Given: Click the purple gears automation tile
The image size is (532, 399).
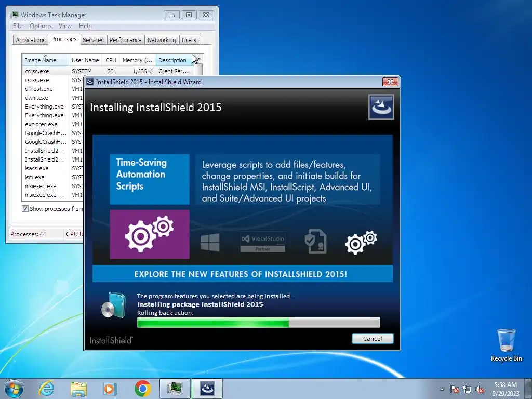Looking at the screenshot, I should pos(150,234).
